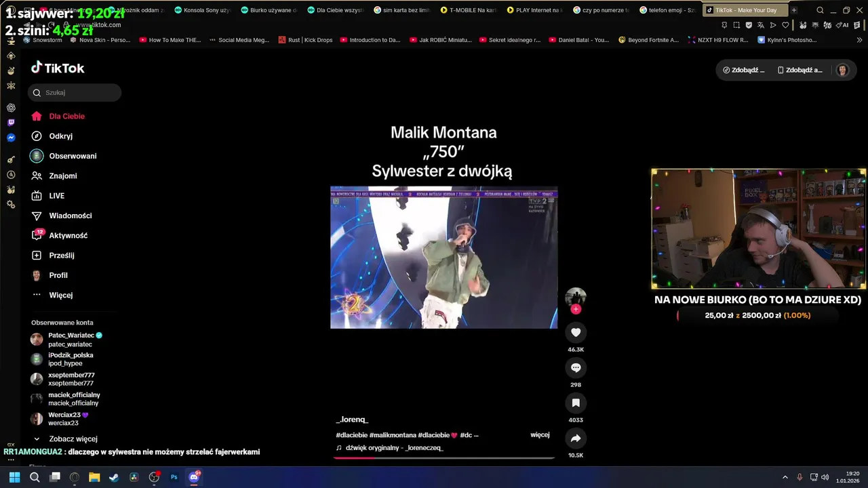Open the Profil page
This screenshot has width=868, height=488.
[x=50, y=275]
